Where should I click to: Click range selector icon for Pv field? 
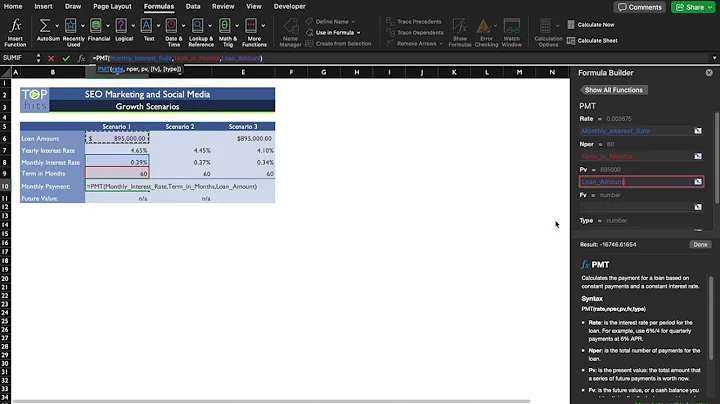pos(698,182)
